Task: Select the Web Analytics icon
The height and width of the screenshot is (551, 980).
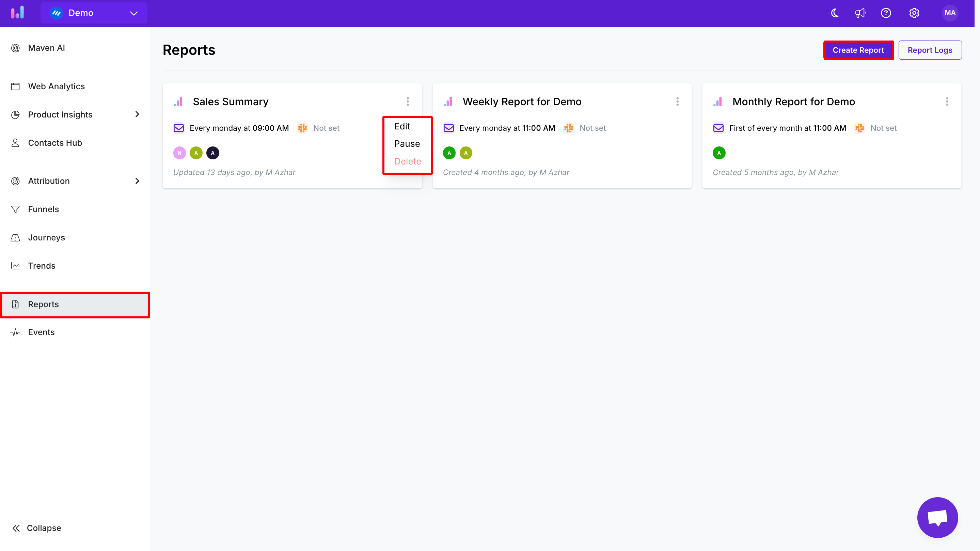Action: [x=15, y=86]
